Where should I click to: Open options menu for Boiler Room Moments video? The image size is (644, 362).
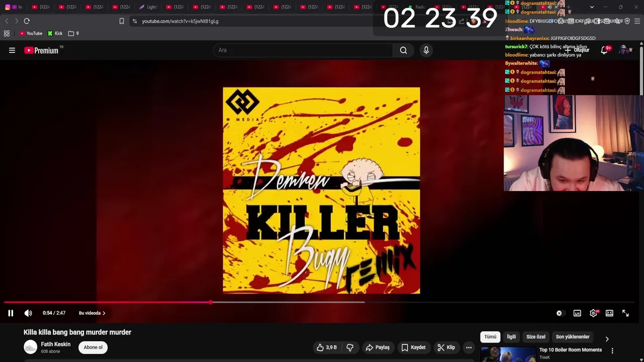[612, 350]
